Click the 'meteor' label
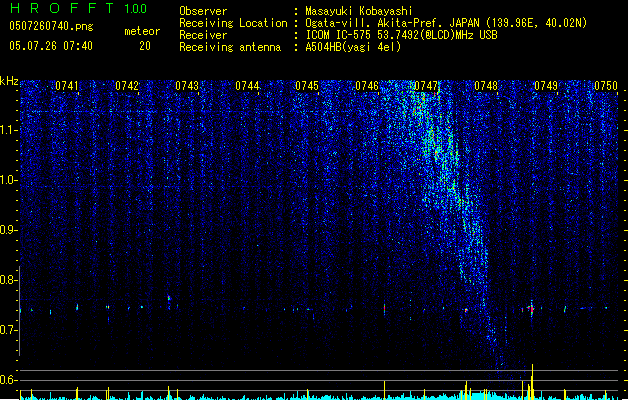 [142, 31]
